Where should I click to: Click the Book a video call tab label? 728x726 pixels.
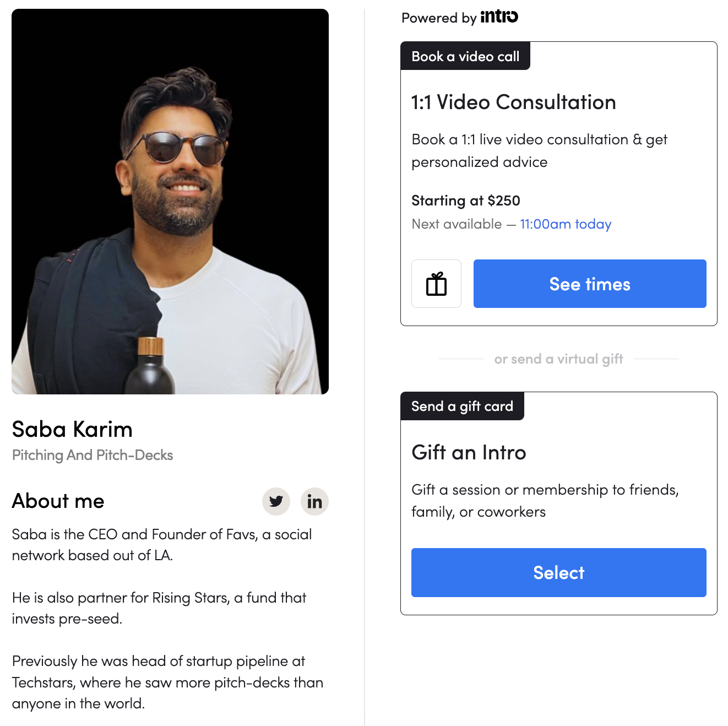tap(465, 56)
